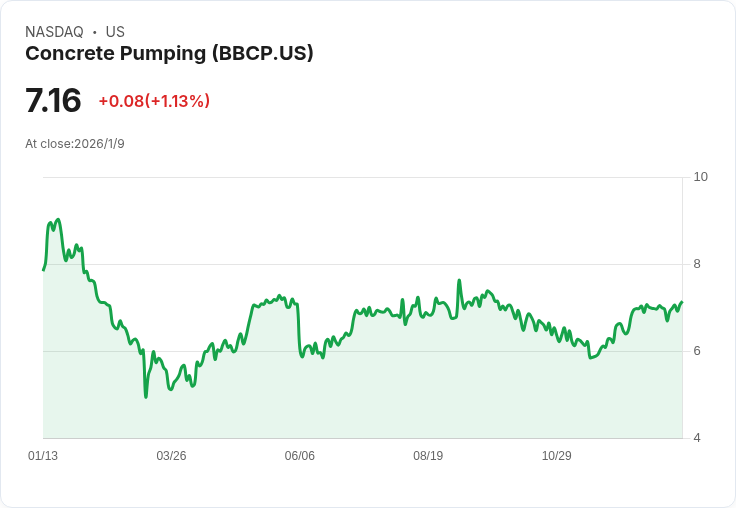Click the NASDAQ exchange label
The width and height of the screenshot is (736, 508).
[53, 32]
